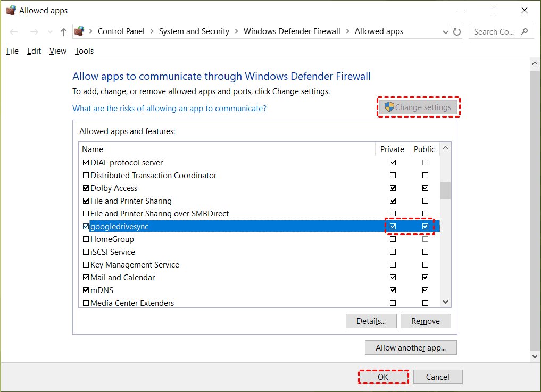541x392 pixels.
Task: Open risks of allowing an app link
Action: click(169, 109)
